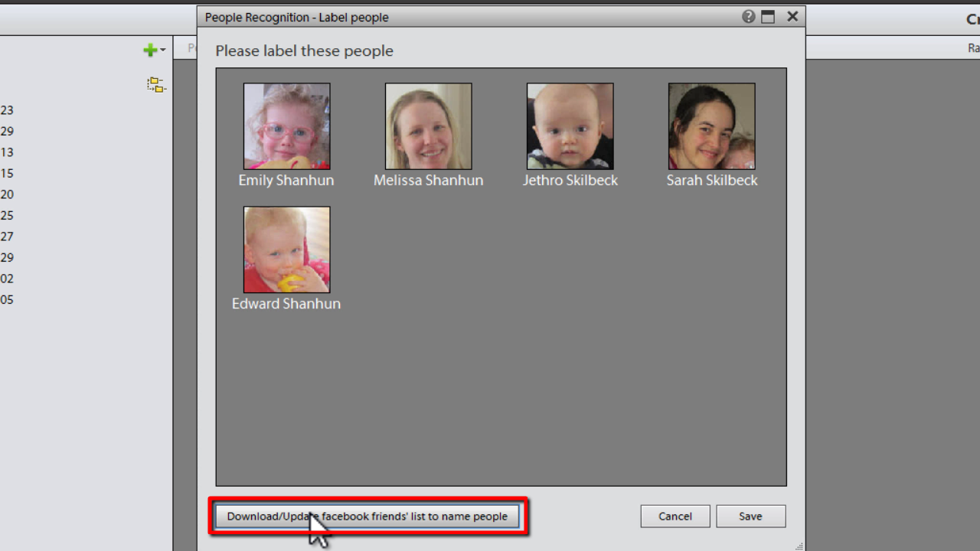The height and width of the screenshot is (551, 980).
Task: Edit the Sarah Skilbeck name label
Action: (x=712, y=181)
